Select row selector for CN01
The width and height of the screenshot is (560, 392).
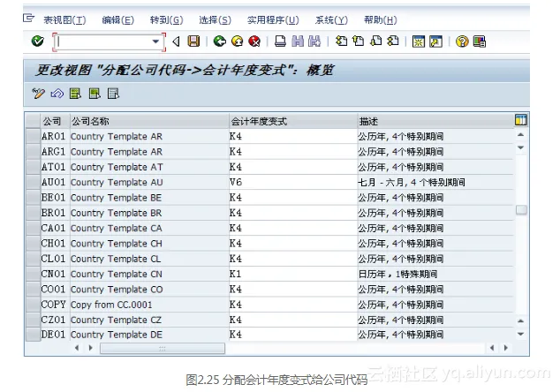(x=33, y=275)
